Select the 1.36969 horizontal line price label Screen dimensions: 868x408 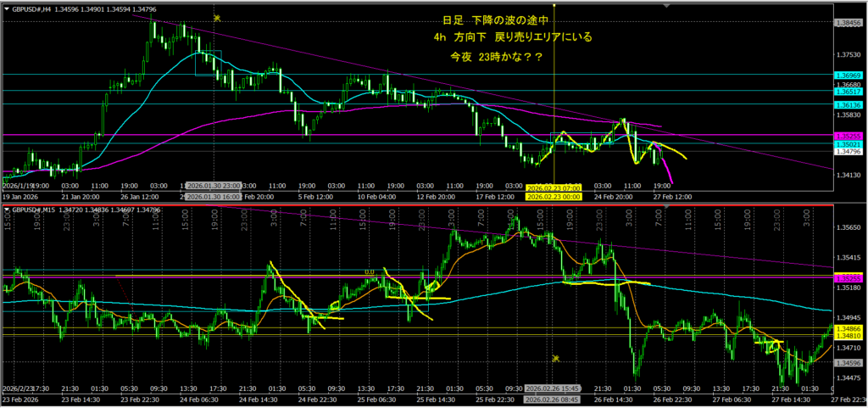(849, 75)
